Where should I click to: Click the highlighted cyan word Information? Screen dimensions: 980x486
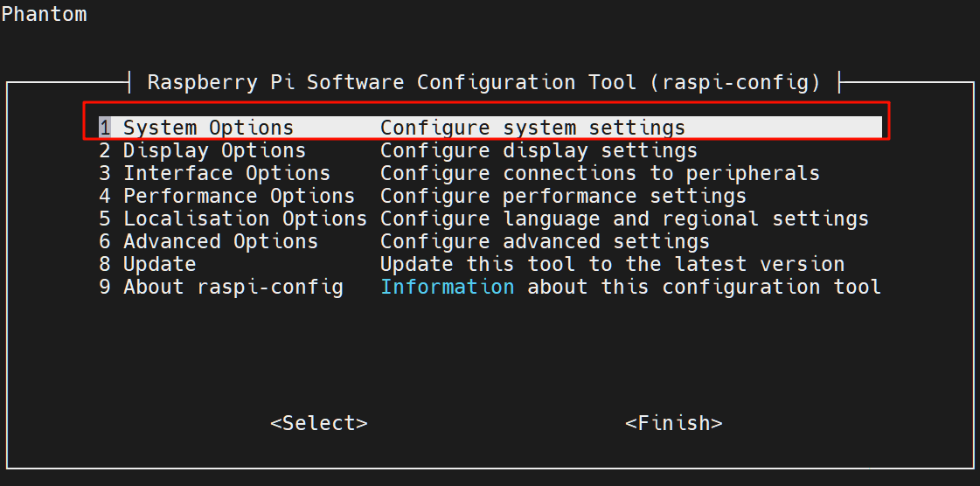click(448, 287)
